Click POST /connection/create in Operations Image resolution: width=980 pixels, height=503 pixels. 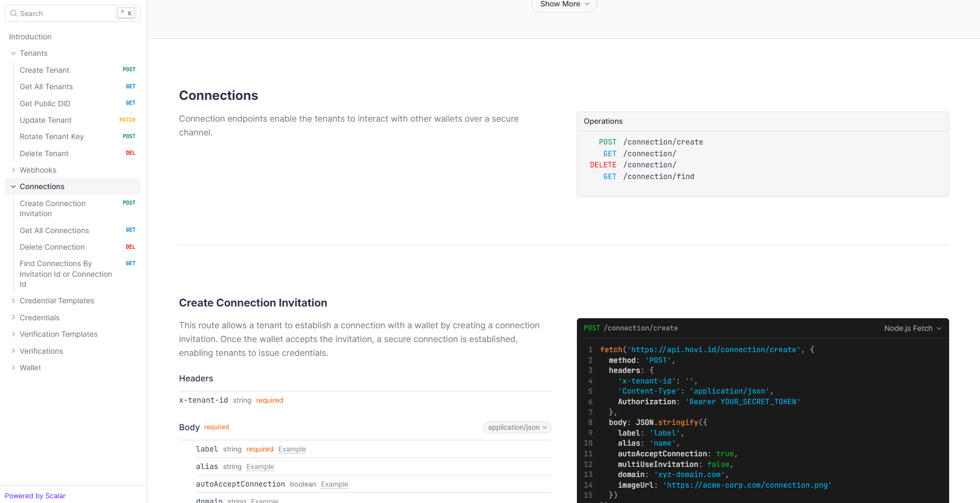pos(662,142)
